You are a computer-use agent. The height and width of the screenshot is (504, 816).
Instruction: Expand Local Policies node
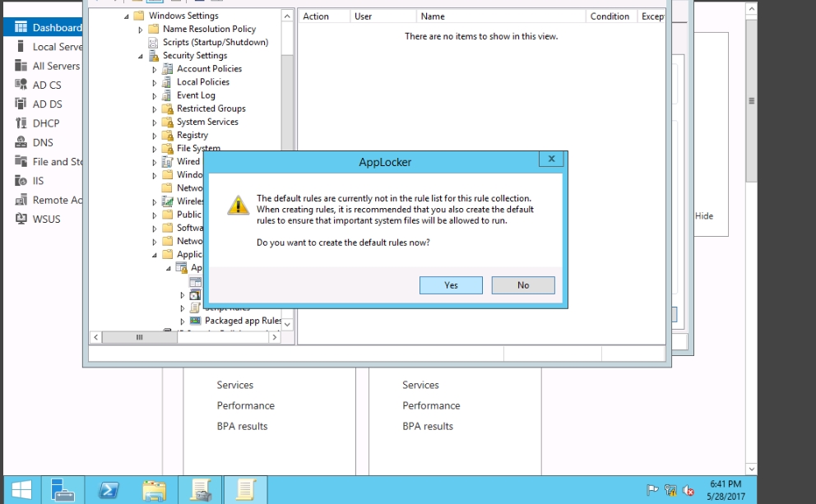coord(155,83)
